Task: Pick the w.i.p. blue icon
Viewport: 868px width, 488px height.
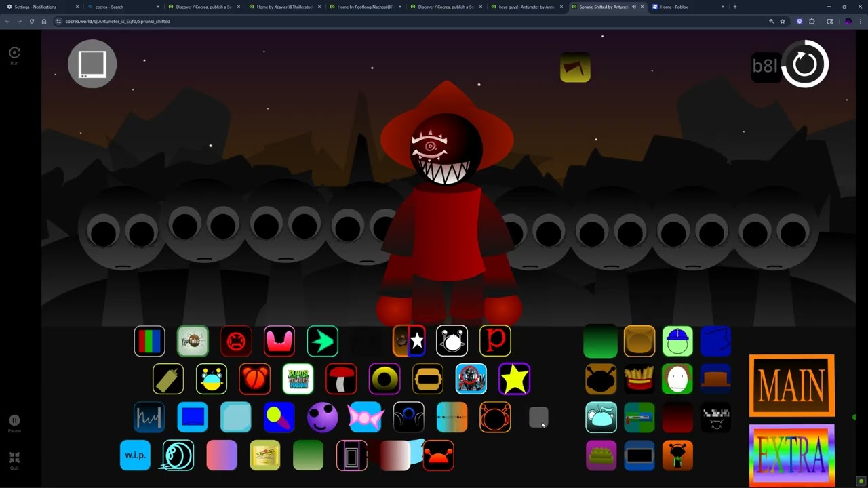Action: coord(135,455)
